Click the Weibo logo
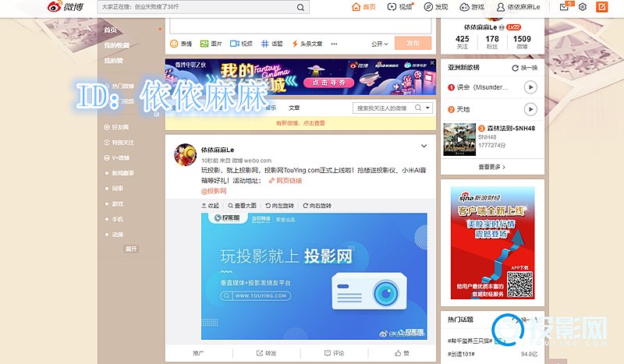 pyautogui.click(x=65, y=7)
